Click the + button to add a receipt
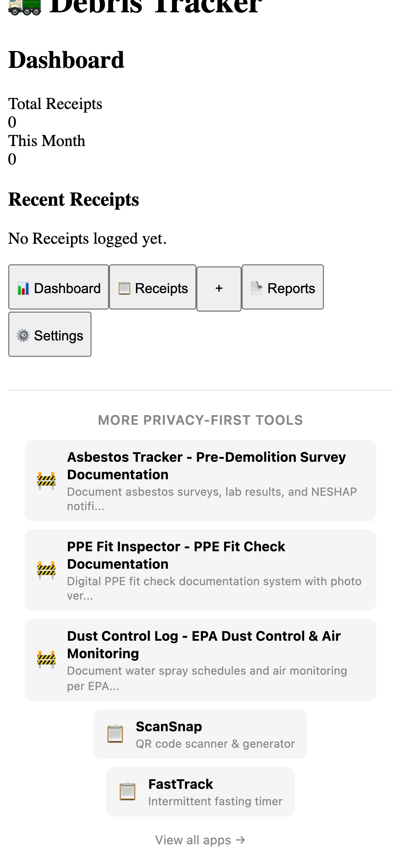Screen dimensions: 401x868 coord(219,288)
